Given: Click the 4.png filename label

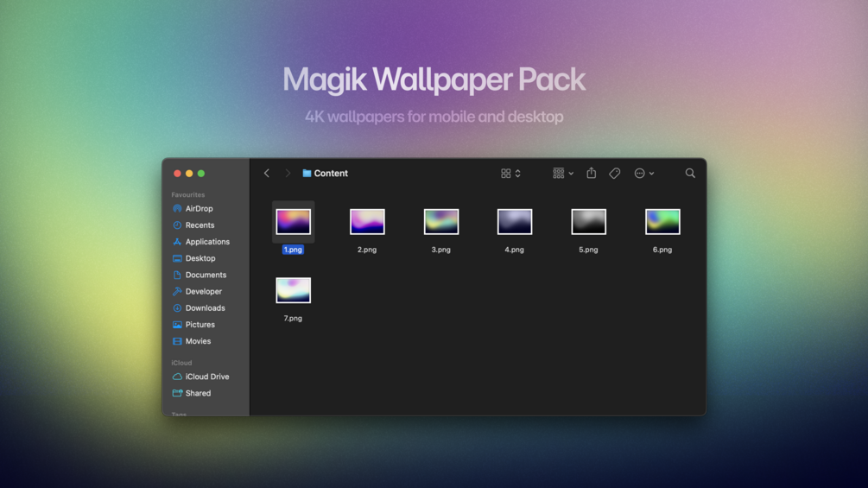Looking at the screenshot, I should (x=514, y=250).
